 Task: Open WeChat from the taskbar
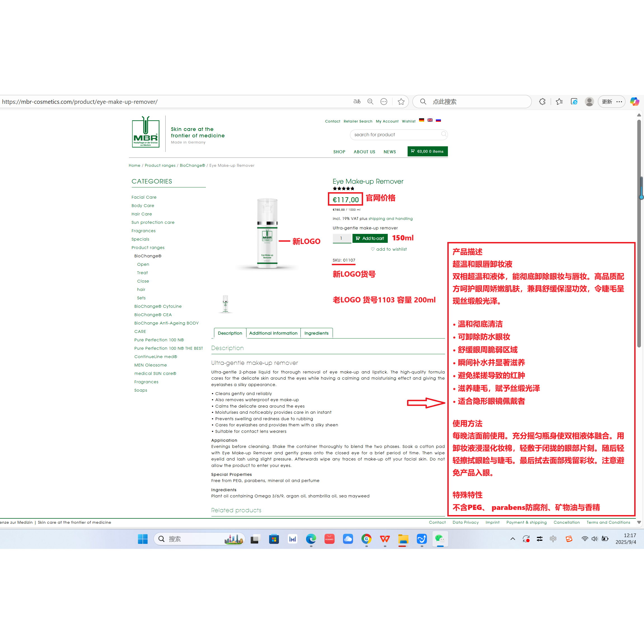[x=440, y=539]
